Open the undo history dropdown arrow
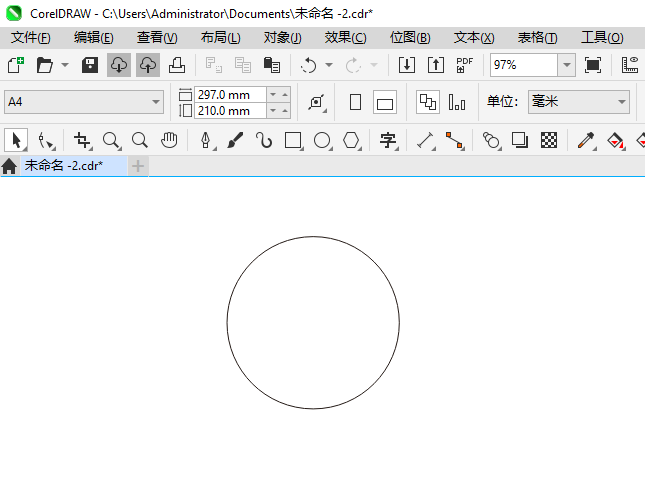Image resolution: width=645 pixels, height=503 pixels. (x=329, y=65)
